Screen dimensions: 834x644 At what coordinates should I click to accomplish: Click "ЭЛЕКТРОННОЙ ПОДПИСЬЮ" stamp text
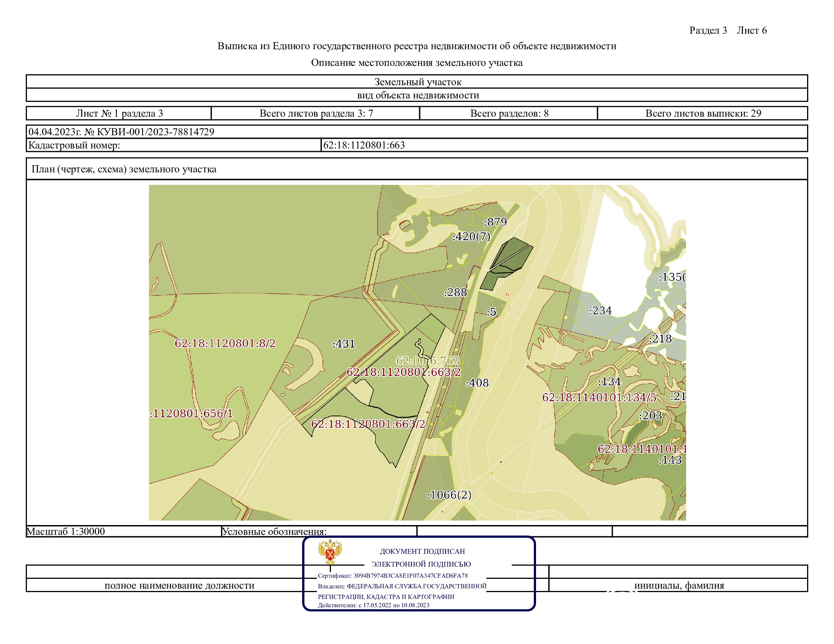coord(421,564)
